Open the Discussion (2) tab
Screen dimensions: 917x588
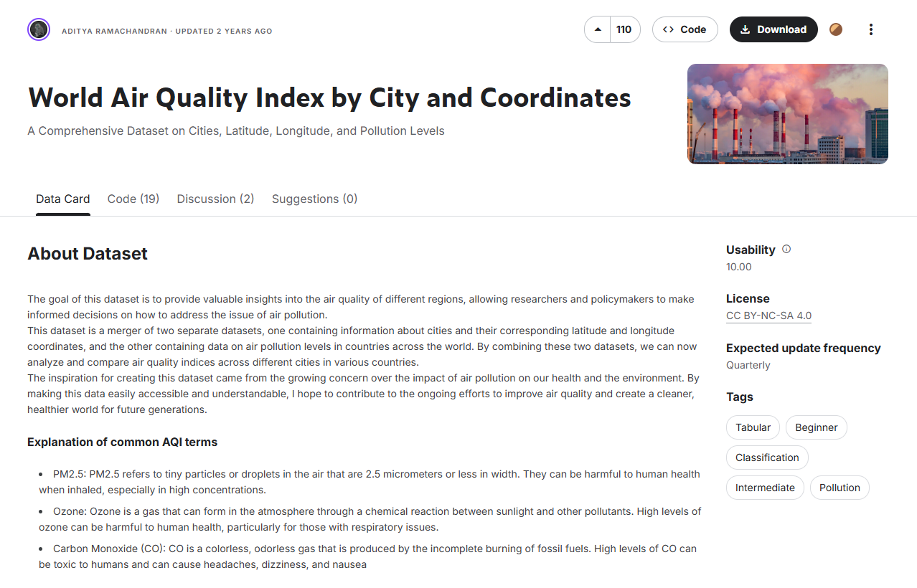click(215, 199)
